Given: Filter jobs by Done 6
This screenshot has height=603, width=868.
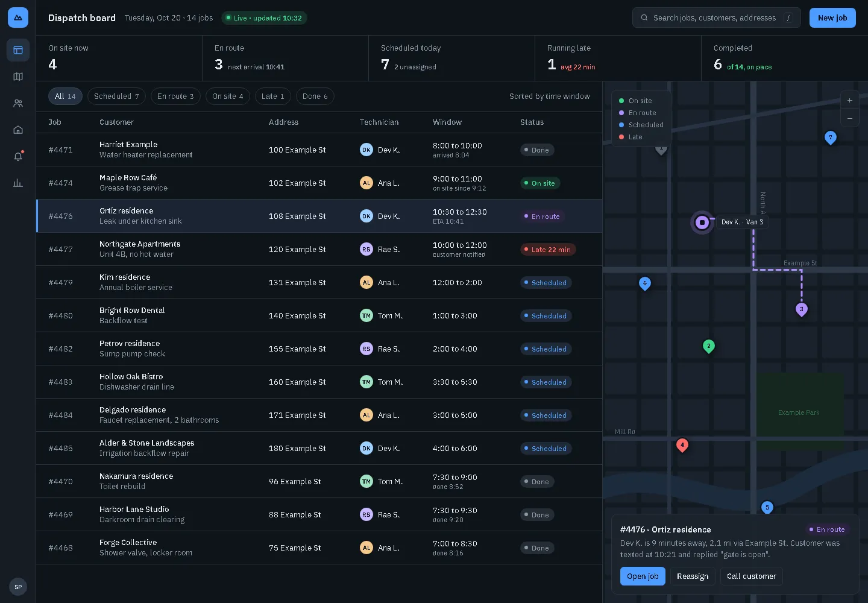Looking at the screenshot, I should click(x=315, y=96).
